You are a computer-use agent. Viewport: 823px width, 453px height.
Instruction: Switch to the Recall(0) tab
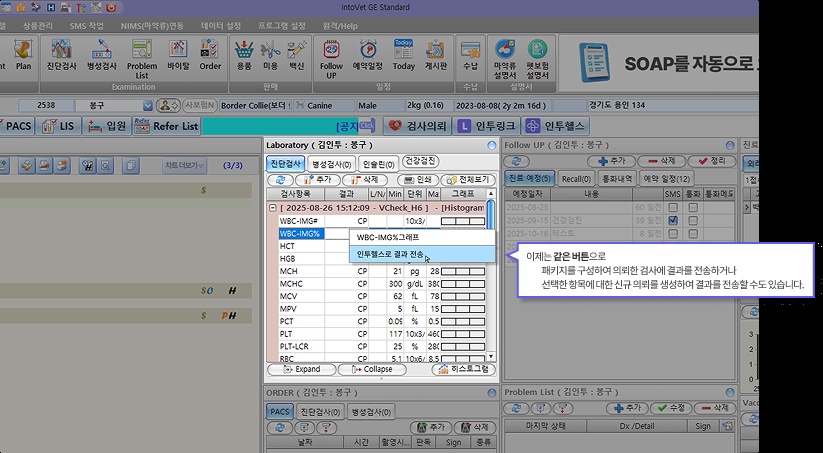tap(575, 178)
